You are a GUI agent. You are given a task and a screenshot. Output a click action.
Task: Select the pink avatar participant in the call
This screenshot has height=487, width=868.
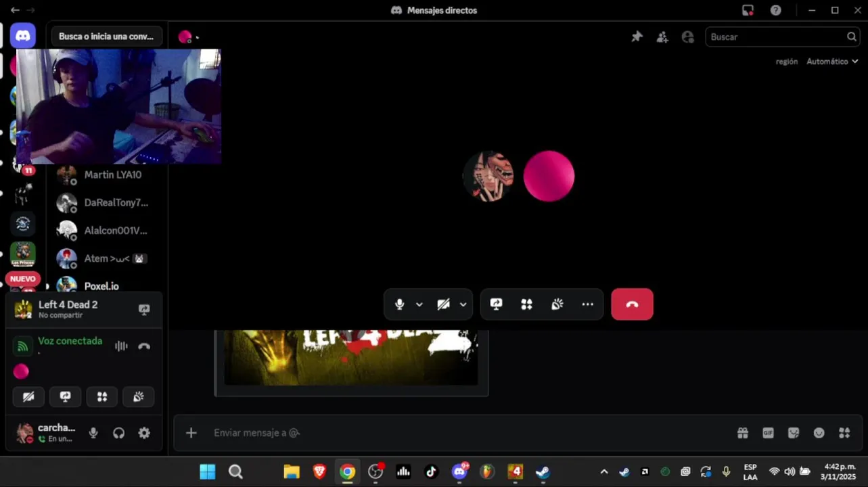549,176
